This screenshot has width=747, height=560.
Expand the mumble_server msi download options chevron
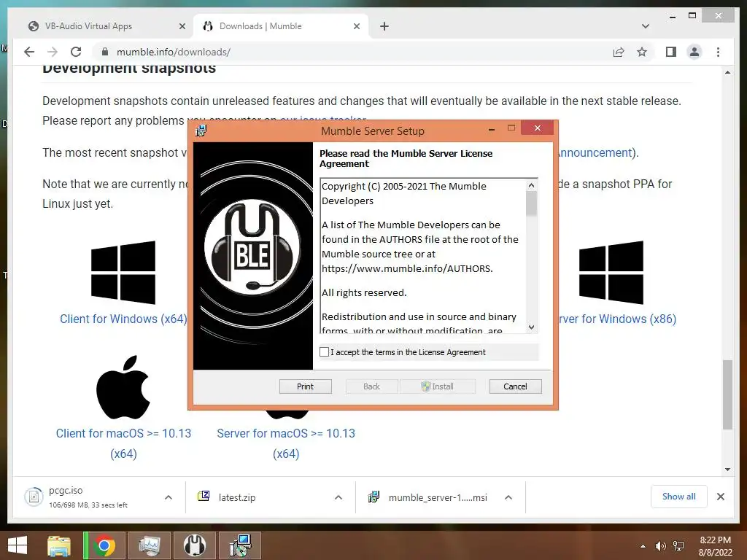tap(508, 497)
